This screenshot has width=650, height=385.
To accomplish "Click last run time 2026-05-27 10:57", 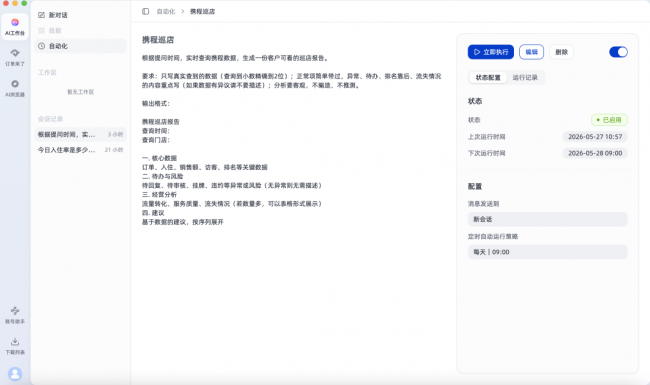I will [x=595, y=136].
